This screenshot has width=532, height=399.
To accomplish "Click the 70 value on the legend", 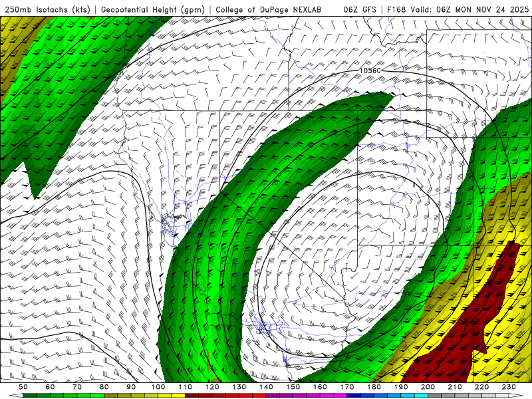I will coord(77,387).
